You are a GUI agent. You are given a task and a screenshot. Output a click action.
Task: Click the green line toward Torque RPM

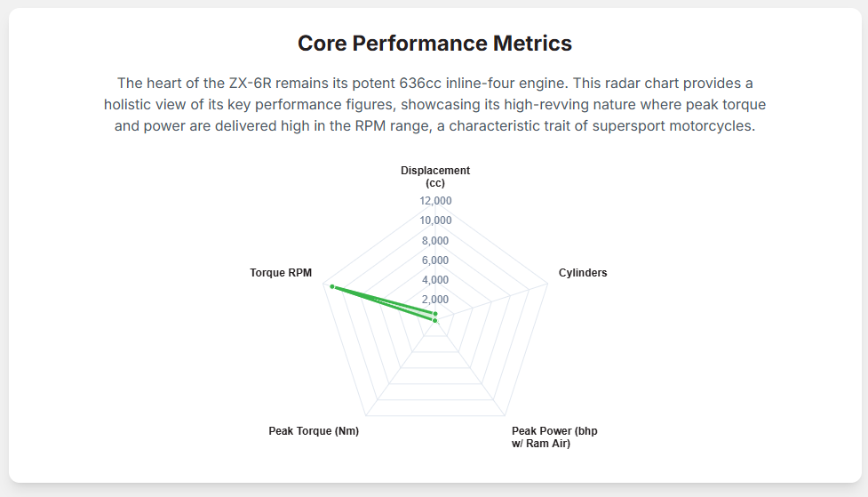click(382, 301)
